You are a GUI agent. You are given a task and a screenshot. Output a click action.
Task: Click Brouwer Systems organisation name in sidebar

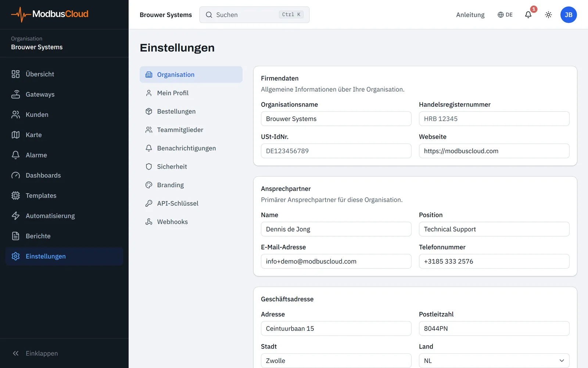pyautogui.click(x=37, y=47)
